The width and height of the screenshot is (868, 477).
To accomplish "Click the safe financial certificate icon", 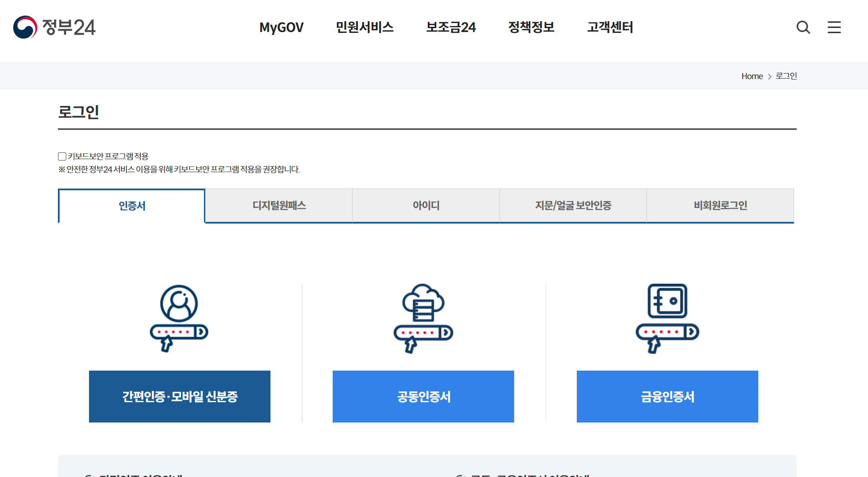I will tap(667, 318).
